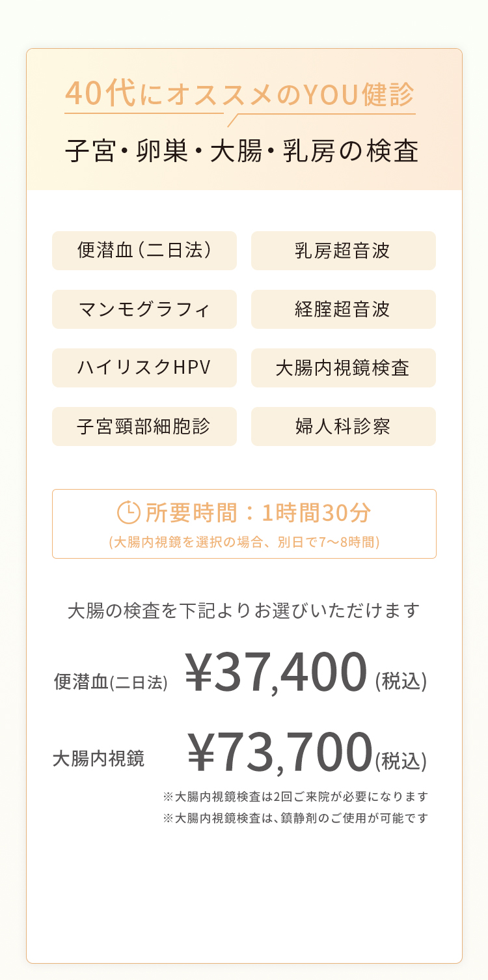Select the 乳房超音波 exam tag
The image size is (488, 980).
click(x=344, y=251)
